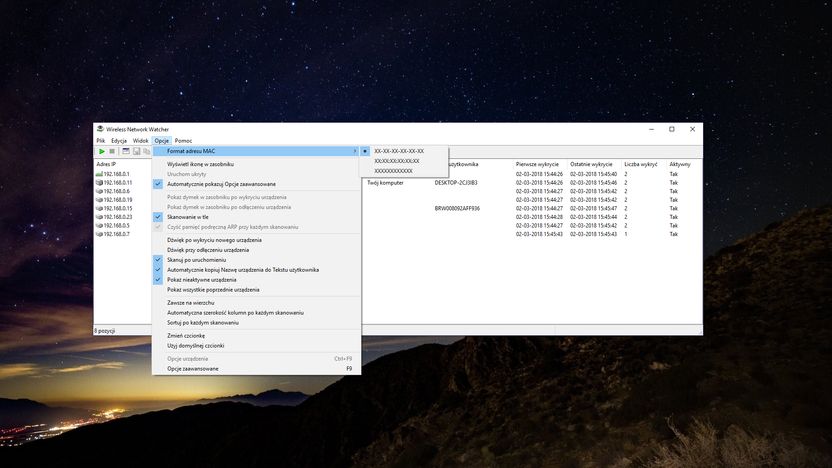The width and height of the screenshot is (832, 468).
Task: Enable Zawsze na wierzchu option
Action: (x=256, y=302)
